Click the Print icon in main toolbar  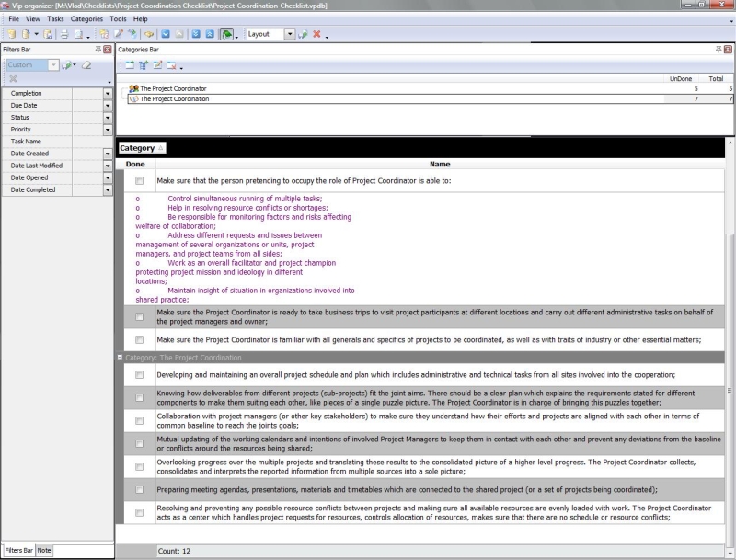[x=64, y=34]
